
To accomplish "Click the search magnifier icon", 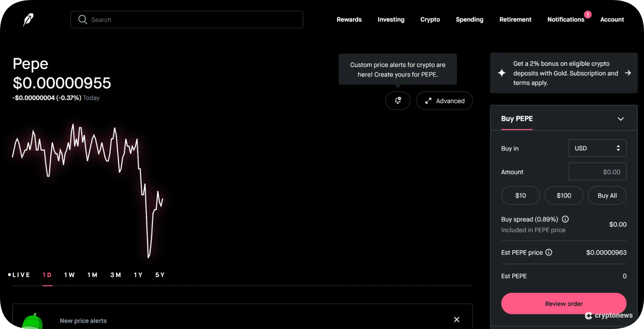I will [x=82, y=20].
